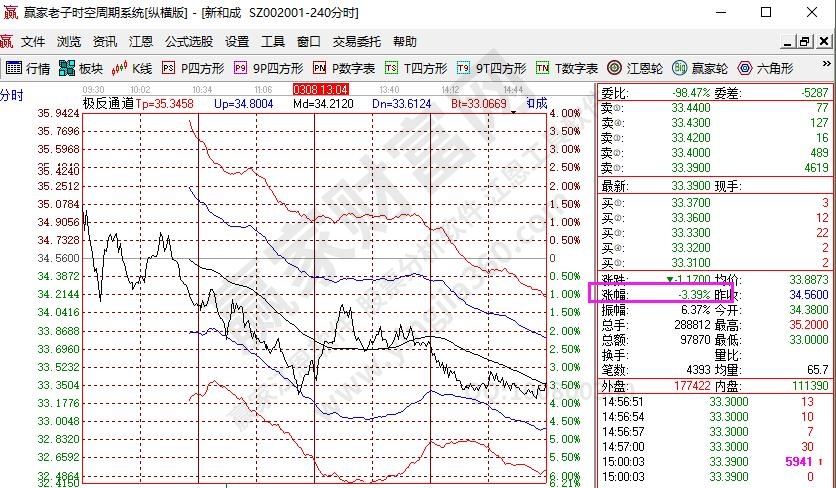Show the P数字表 number table
836x488 pixels.
[x=344, y=68]
